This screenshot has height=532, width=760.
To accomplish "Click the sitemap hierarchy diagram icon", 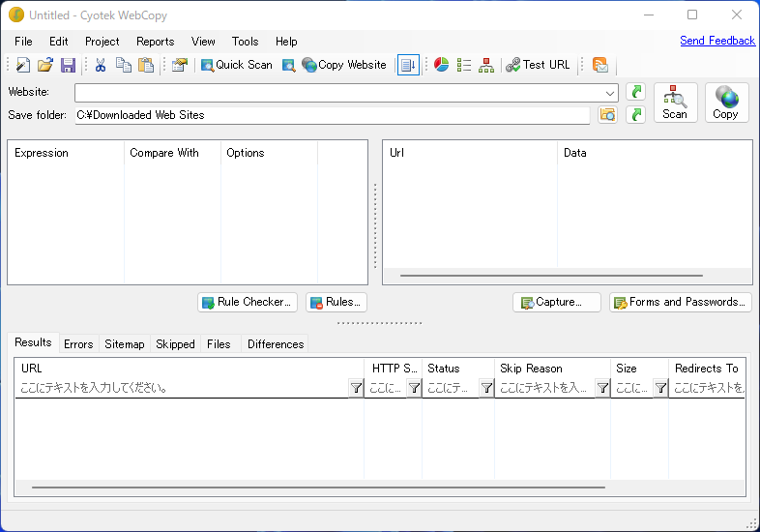I will [x=486, y=65].
